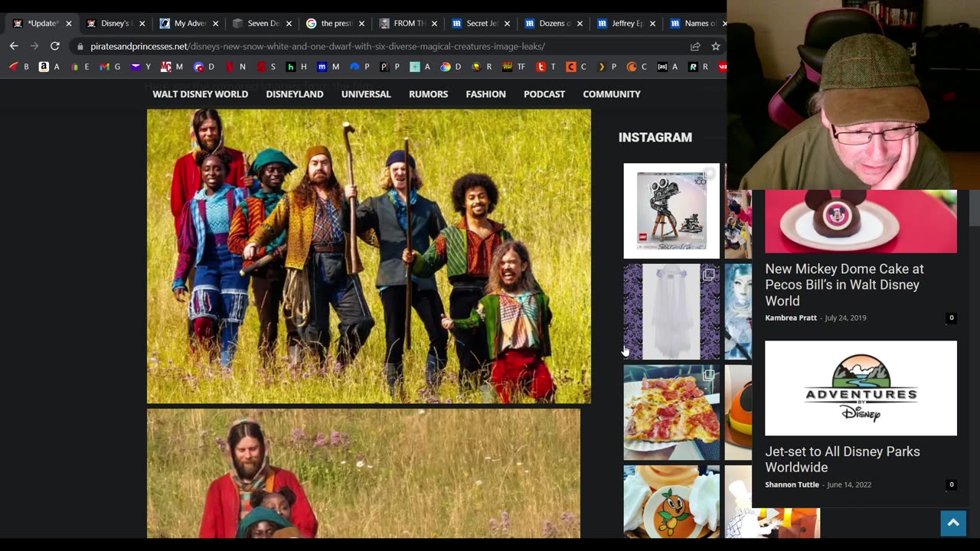Open the Rumors section
Screen dimensions: 980x551
pyautogui.click(x=429, y=94)
